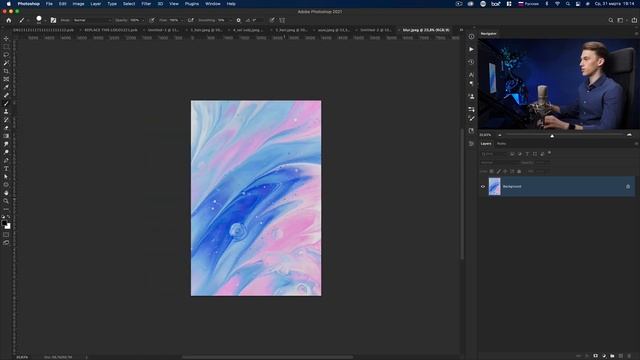Select the Path Selection tool
This screenshot has height=360, width=640.
point(6,177)
